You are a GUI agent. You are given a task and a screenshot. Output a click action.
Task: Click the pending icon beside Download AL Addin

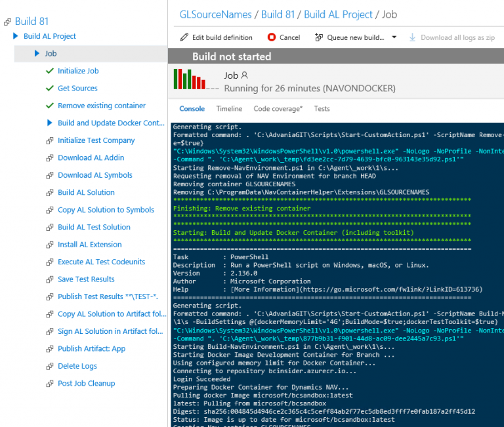[49, 158]
